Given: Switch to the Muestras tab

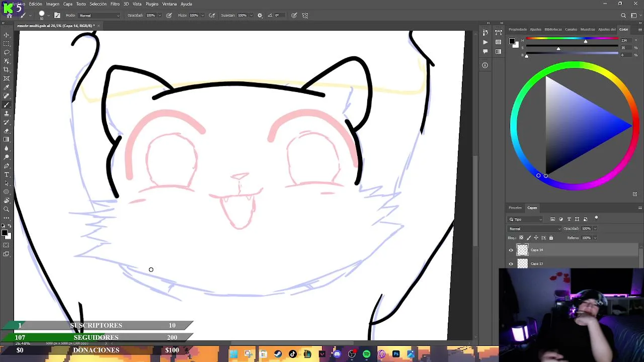Looking at the screenshot, I should click(x=588, y=29).
